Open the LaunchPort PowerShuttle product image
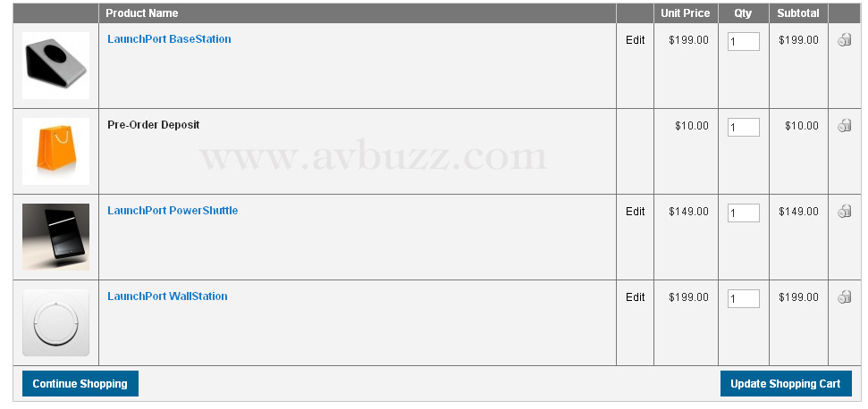The width and height of the screenshot is (868, 409). pos(55,237)
